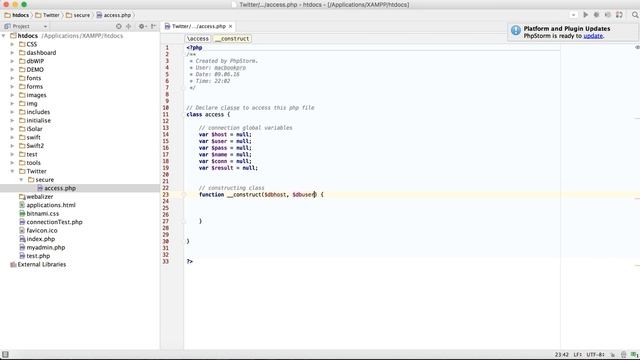Viewport: 640px width, 360px height.
Task: Click the tool windows toggle in status bar corner
Action: pyautogui.click(x=5, y=355)
